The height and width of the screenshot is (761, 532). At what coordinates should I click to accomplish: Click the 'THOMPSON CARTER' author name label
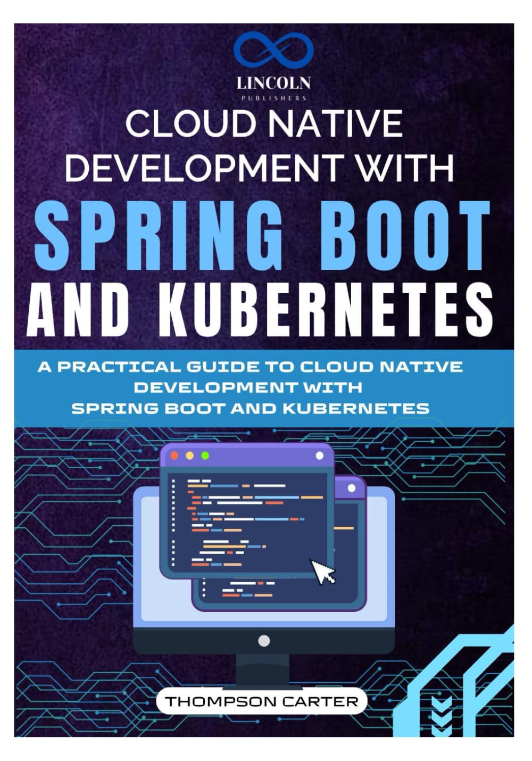pyautogui.click(x=262, y=701)
